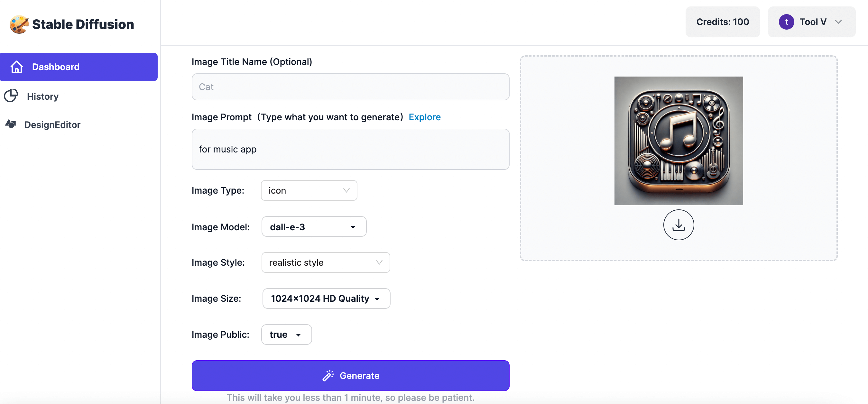Viewport: 868px width, 404px height.
Task: Click the Dashboard home icon
Action: pyautogui.click(x=16, y=66)
